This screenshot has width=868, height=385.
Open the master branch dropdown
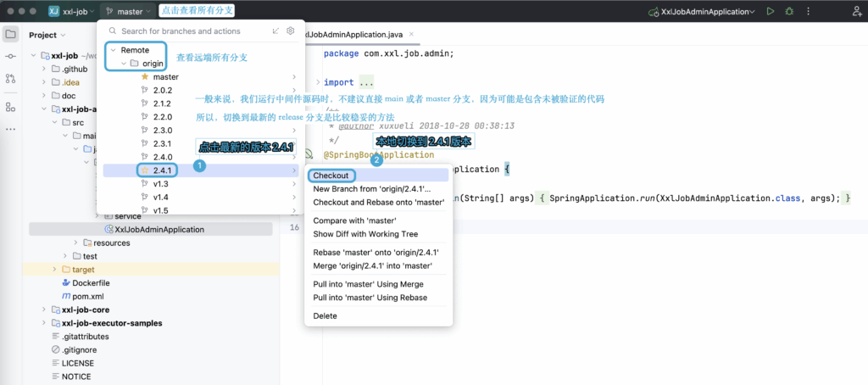(x=129, y=12)
